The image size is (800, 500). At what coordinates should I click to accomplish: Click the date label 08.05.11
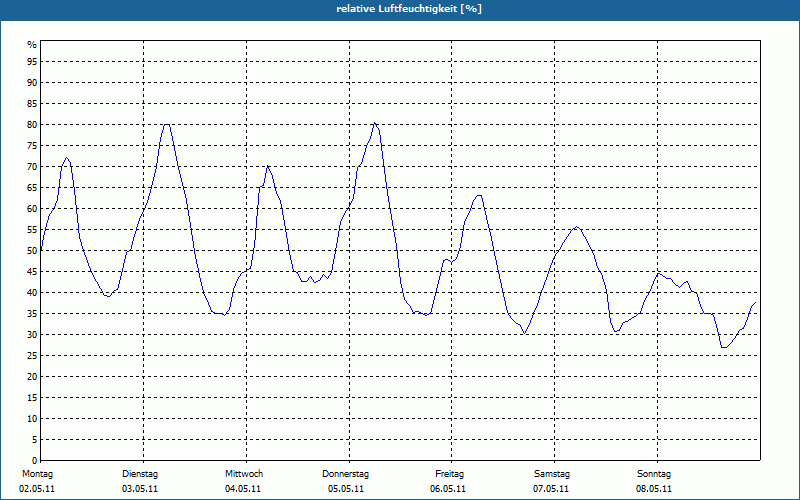(x=654, y=489)
